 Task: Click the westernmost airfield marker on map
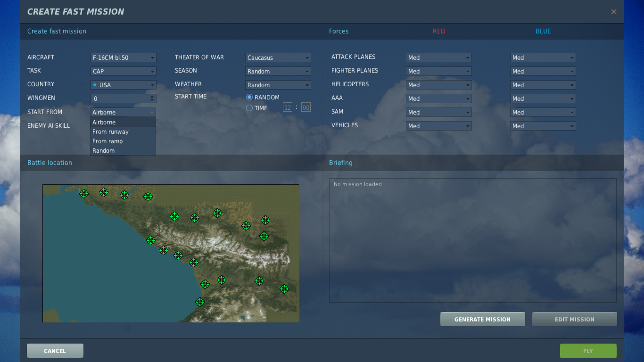pos(84,194)
